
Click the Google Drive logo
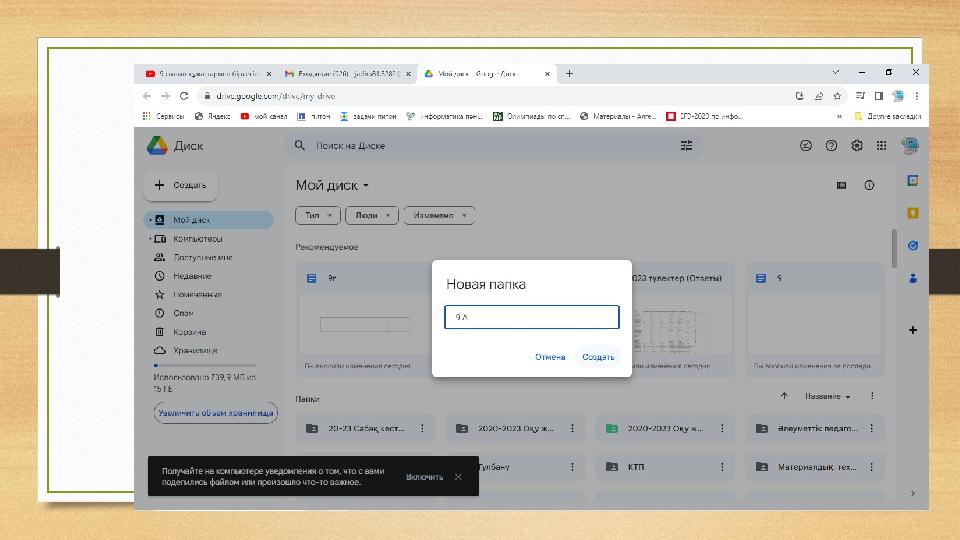157,146
